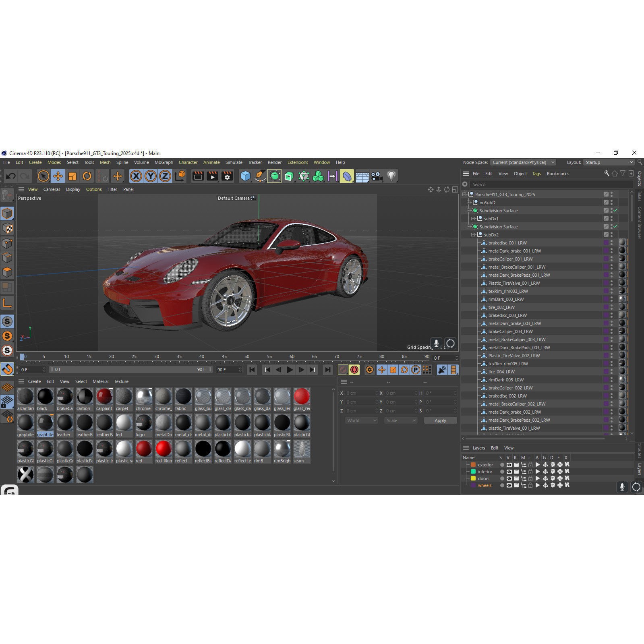
Task: Open viewport Cameras menu
Action: (x=52, y=189)
